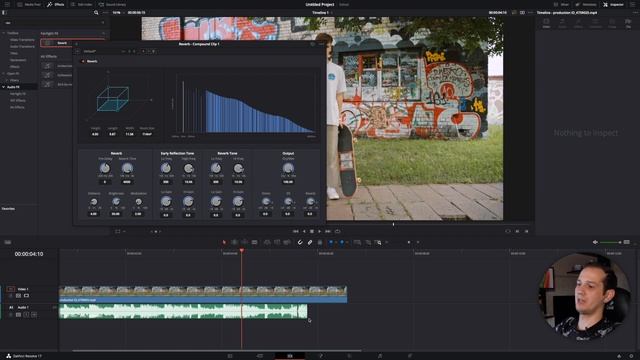Select the Selection Mode arrow tool

tap(224, 242)
